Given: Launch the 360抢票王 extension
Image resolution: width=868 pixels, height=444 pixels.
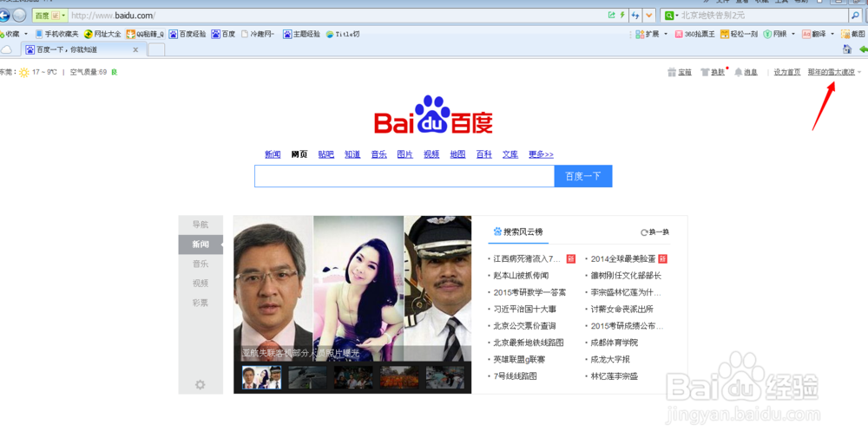Looking at the screenshot, I should [694, 35].
